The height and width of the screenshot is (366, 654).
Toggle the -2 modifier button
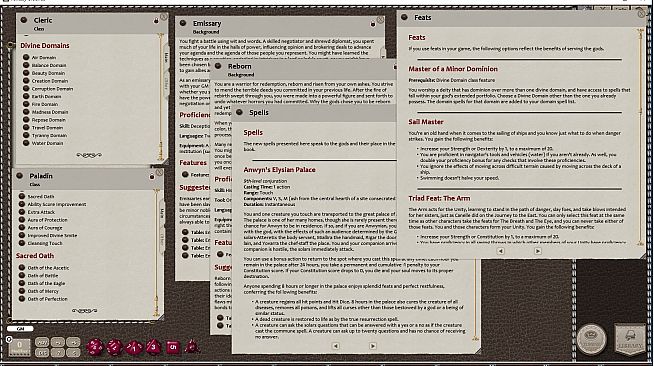[58, 353]
